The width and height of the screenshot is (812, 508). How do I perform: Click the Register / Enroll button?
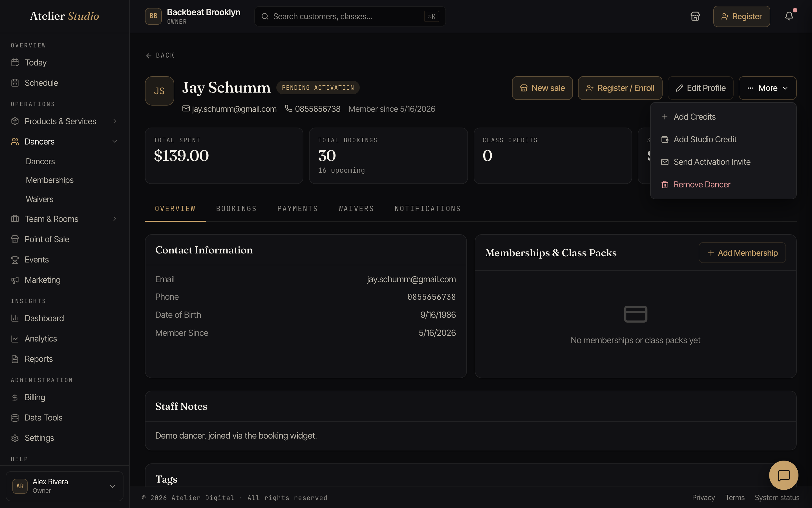coord(620,88)
